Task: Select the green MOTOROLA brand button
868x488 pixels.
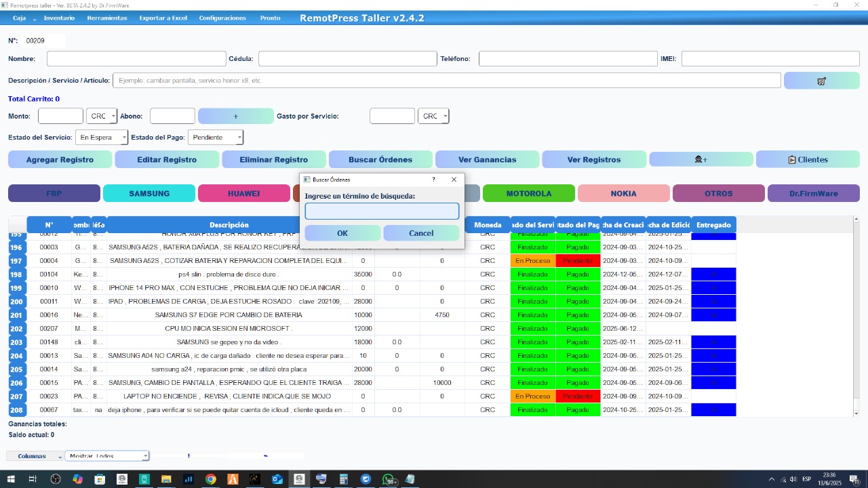Action: (528, 194)
